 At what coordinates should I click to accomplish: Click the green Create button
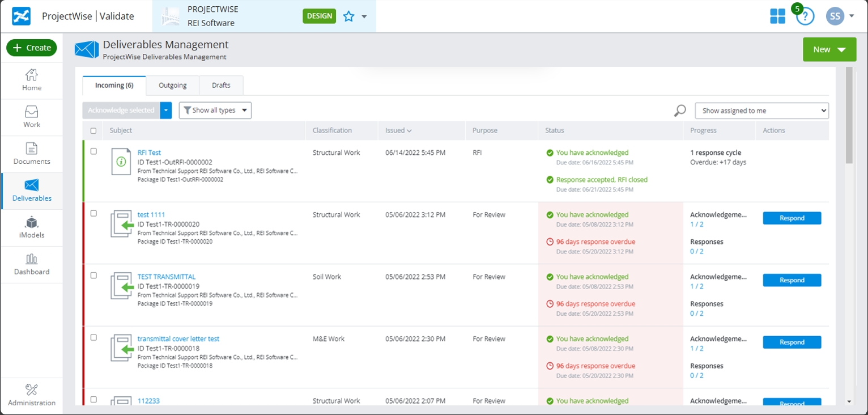click(x=32, y=48)
